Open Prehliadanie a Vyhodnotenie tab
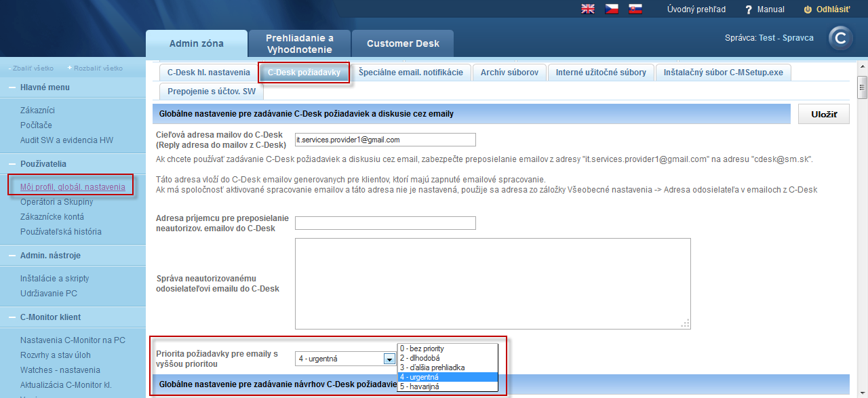The image size is (868, 398). 300,43
